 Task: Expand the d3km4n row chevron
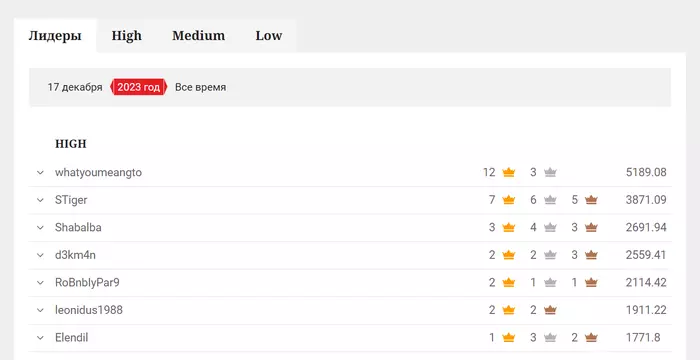tap(40, 255)
